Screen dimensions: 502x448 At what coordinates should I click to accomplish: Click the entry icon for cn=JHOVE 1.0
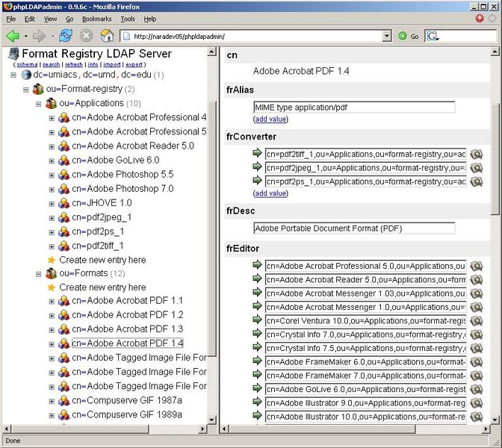[x=64, y=203]
